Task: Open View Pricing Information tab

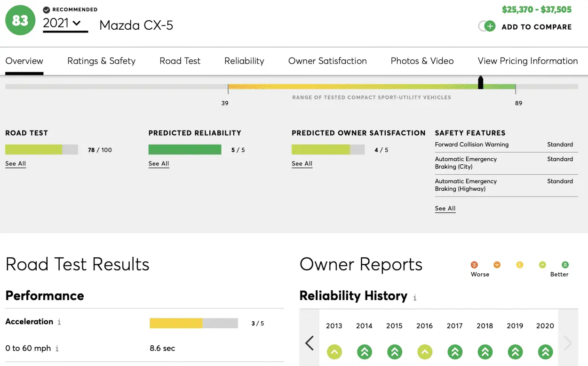Action: point(528,61)
